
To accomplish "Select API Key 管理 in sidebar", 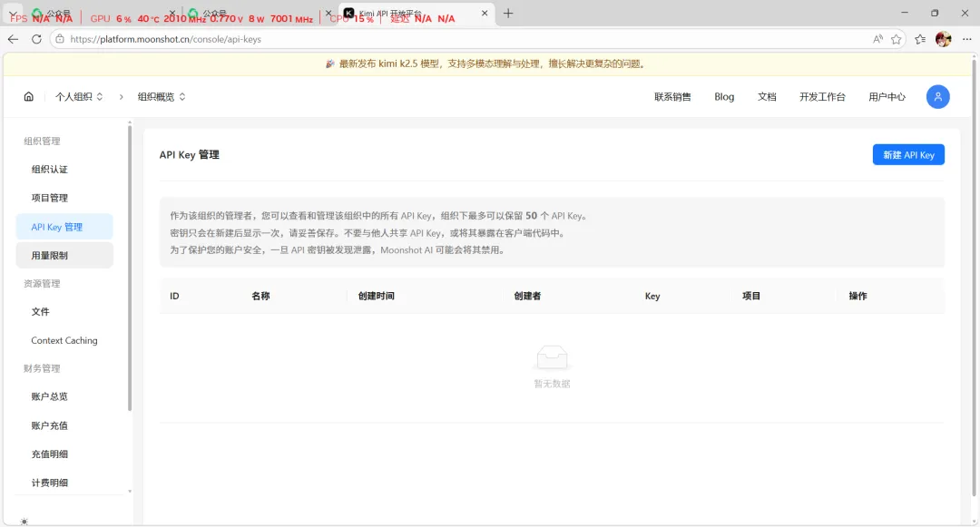I will (x=64, y=227).
